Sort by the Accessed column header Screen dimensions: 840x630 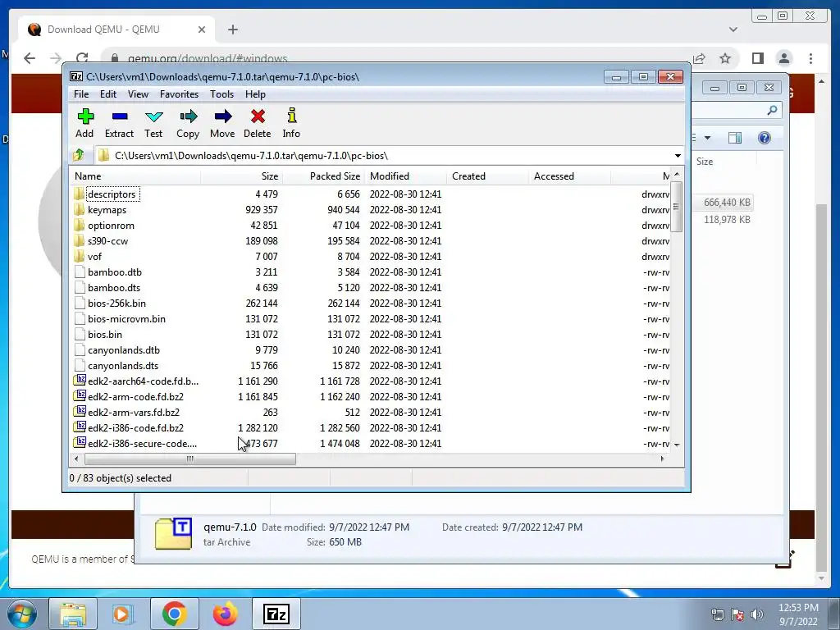pos(569,176)
